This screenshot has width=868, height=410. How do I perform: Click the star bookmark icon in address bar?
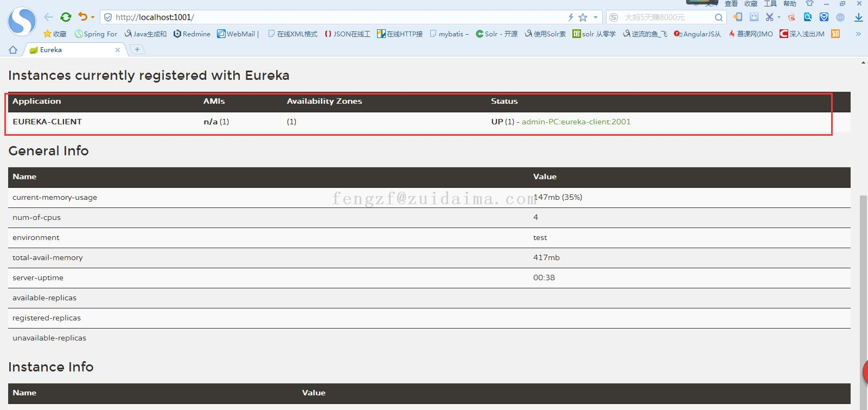(x=583, y=17)
